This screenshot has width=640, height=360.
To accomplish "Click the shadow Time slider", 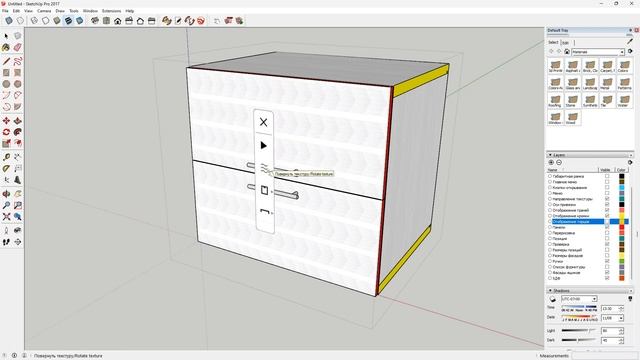I will click(579, 307).
